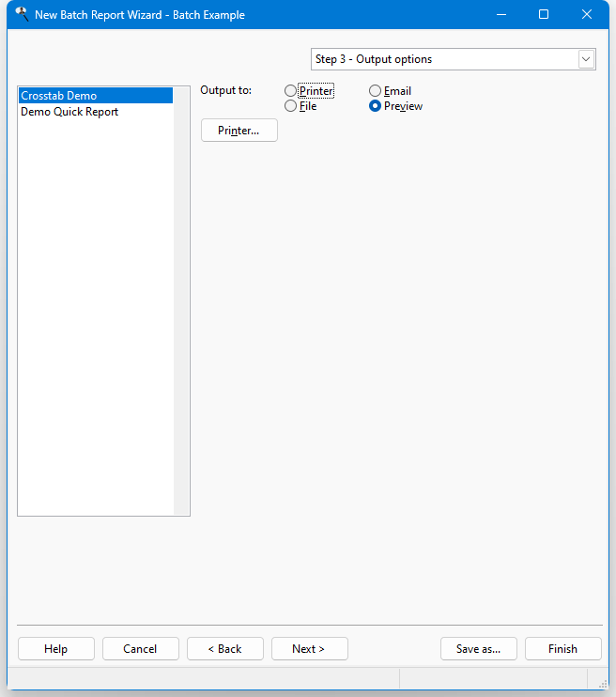Click Save as... to save the batch
The width and height of the screenshot is (616, 697).
478,649
